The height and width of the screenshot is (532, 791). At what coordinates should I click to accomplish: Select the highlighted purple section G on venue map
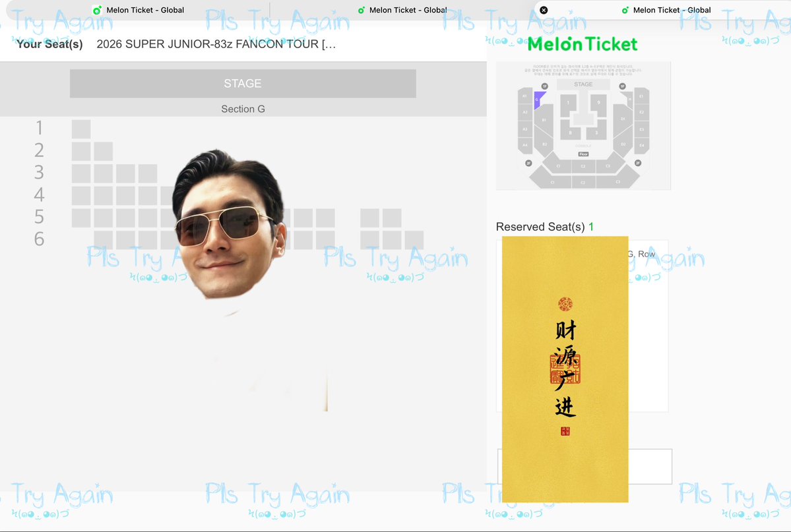[x=537, y=100]
